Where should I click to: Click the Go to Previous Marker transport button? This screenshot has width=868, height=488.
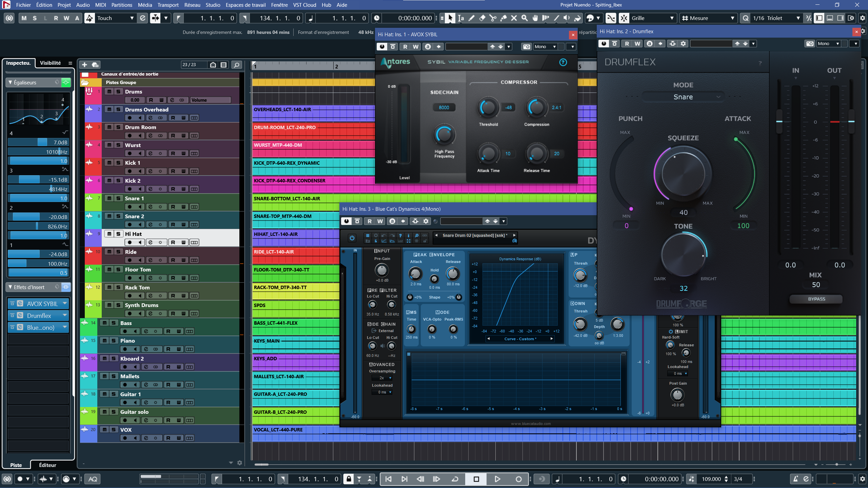(x=389, y=479)
